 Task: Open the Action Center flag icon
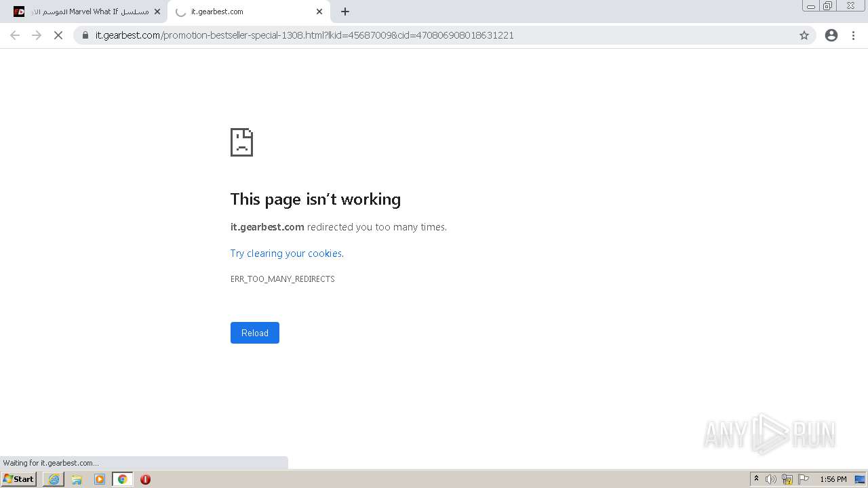point(804,479)
